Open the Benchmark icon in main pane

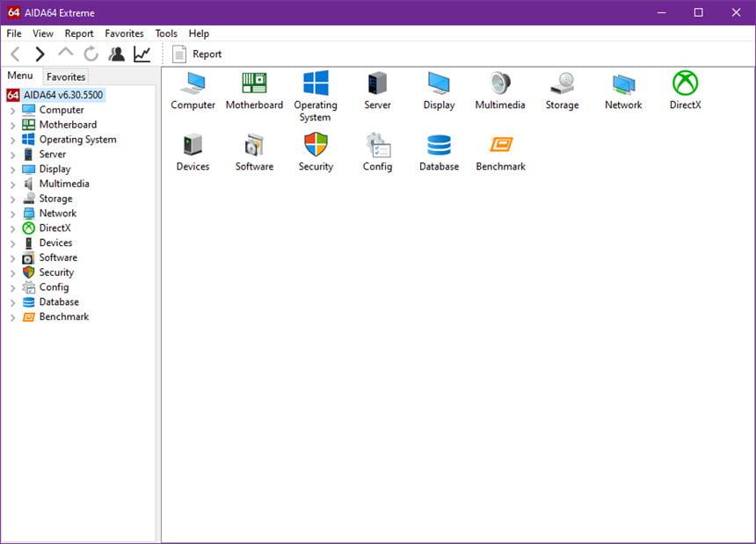click(x=500, y=144)
